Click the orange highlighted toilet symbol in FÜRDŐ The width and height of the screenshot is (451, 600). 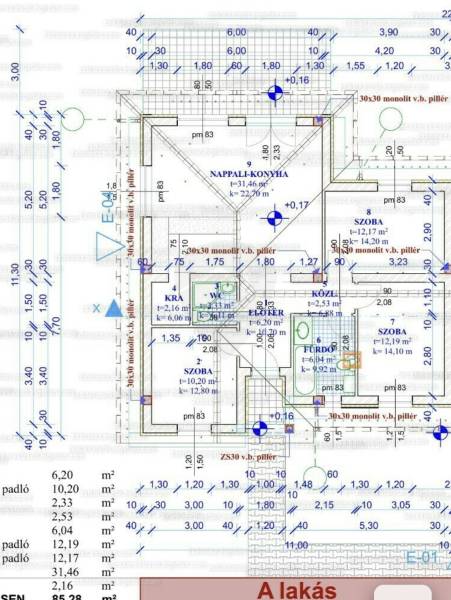pos(352,360)
